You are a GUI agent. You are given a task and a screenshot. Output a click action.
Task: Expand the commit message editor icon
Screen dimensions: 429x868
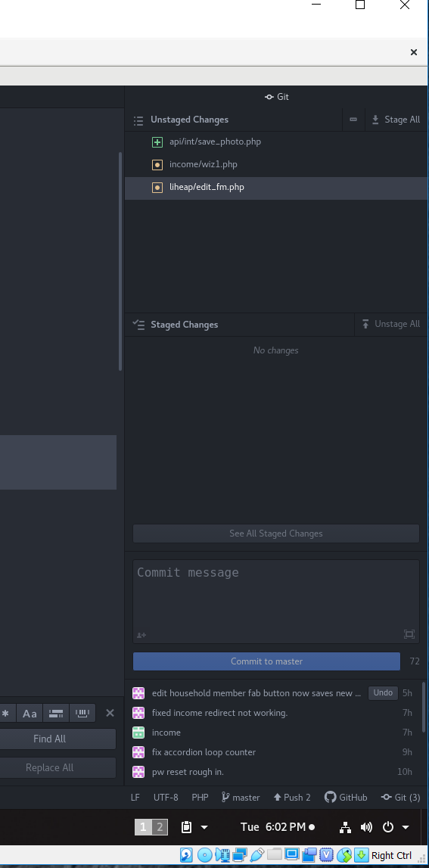pyautogui.click(x=409, y=634)
